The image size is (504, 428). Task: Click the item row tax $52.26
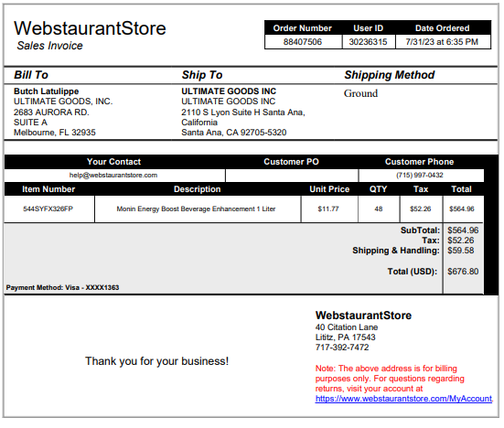(421, 209)
